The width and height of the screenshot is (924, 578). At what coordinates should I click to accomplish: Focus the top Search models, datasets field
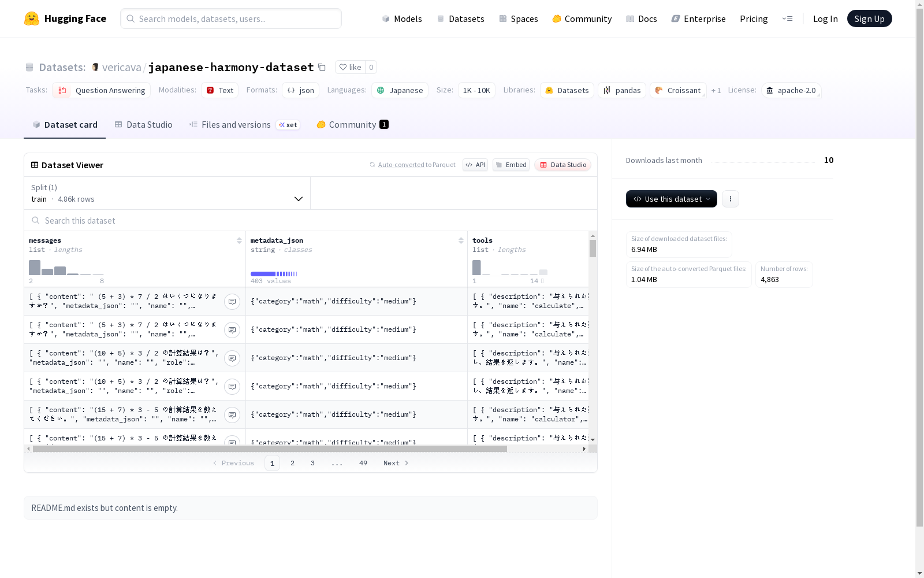pos(231,18)
